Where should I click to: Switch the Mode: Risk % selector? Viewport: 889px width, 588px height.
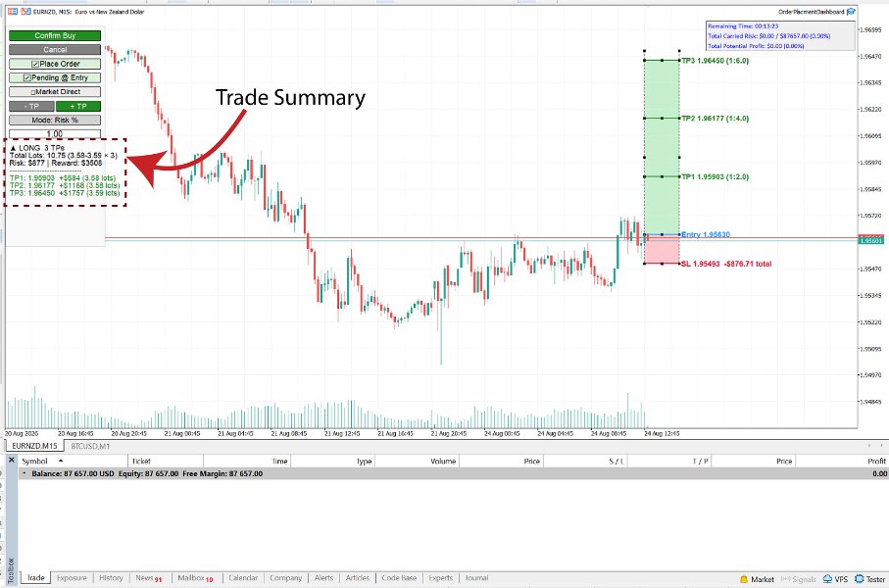click(x=55, y=121)
